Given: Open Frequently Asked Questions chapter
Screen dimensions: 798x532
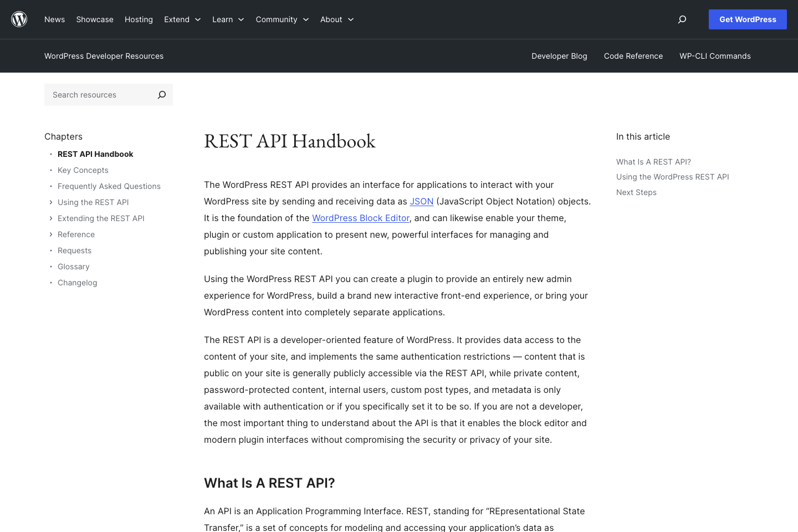Looking at the screenshot, I should tap(109, 186).
